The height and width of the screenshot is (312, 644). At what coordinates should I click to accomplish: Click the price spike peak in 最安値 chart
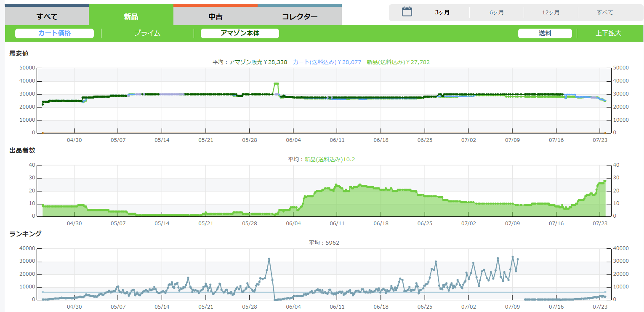pos(276,83)
